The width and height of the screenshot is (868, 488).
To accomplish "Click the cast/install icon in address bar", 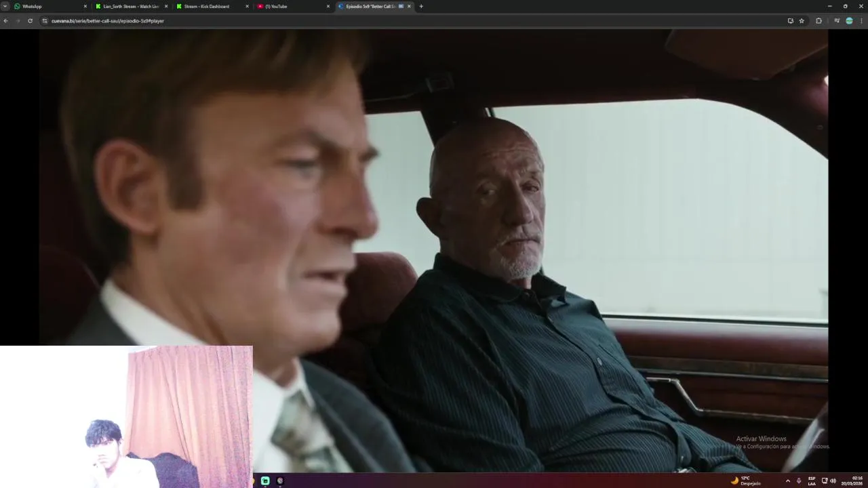I will coord(790,21).
